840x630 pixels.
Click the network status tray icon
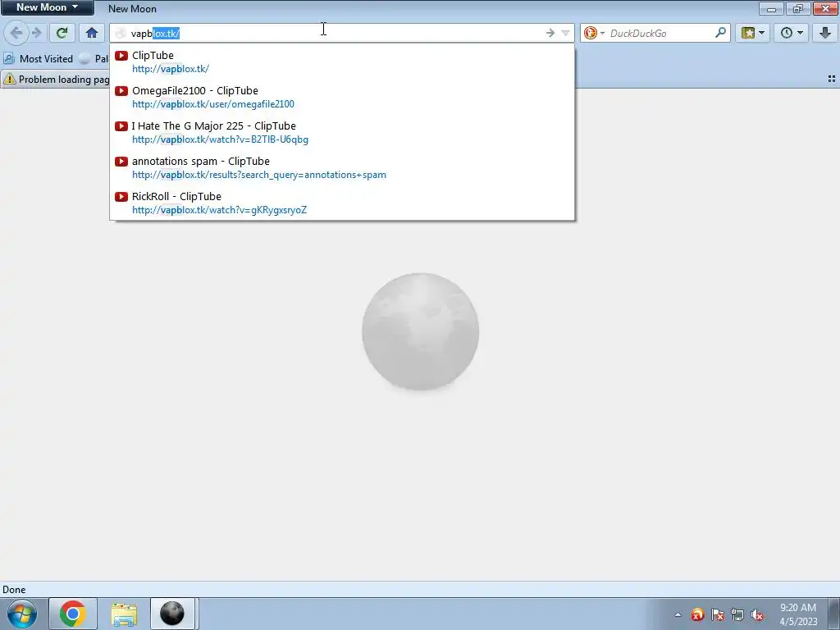click(x=737, y=614)
